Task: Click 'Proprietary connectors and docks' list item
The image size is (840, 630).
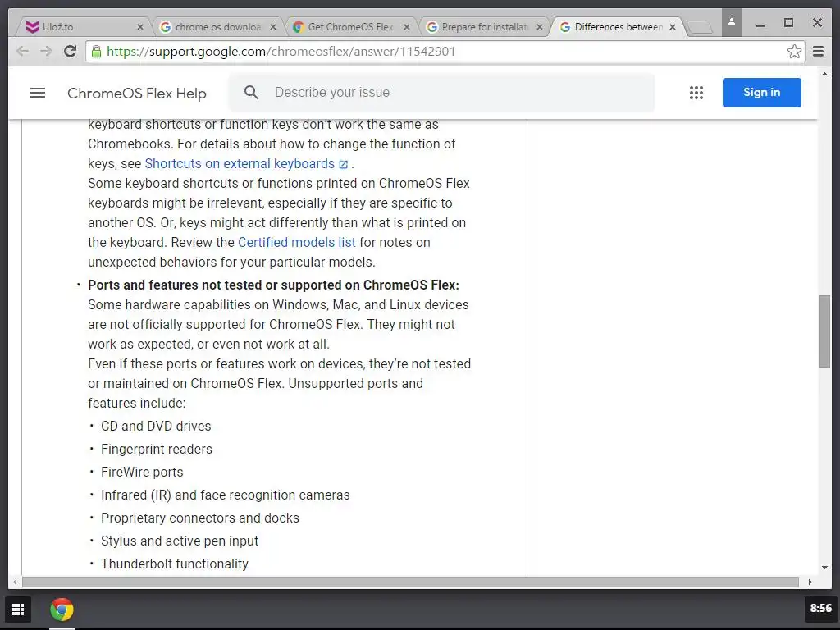Action: click(200, 518)
